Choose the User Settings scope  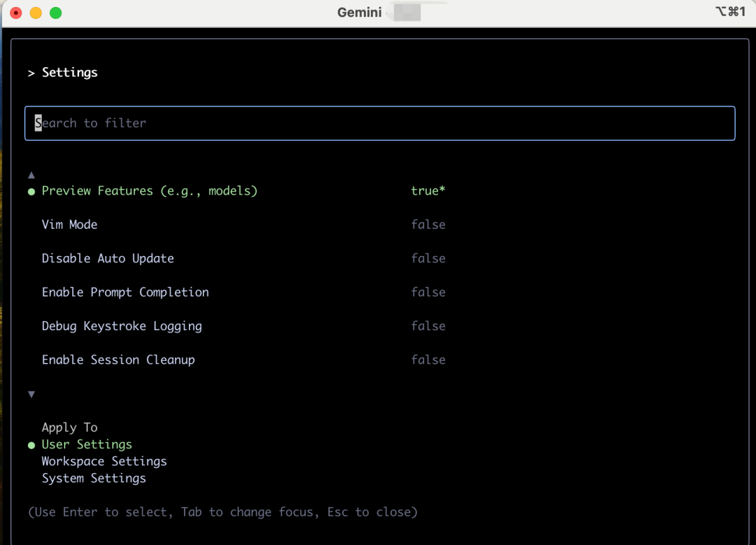pos(87,445)
